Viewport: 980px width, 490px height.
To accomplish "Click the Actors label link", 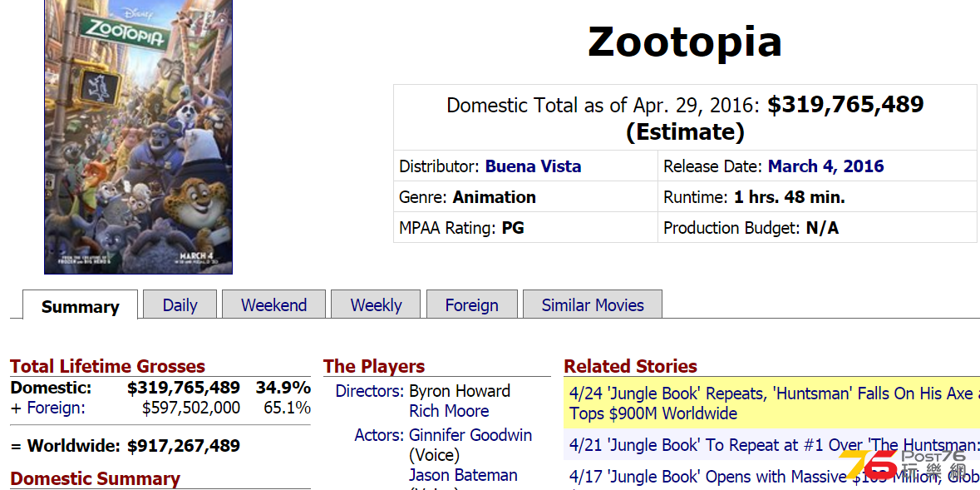I will coord(379,435).
